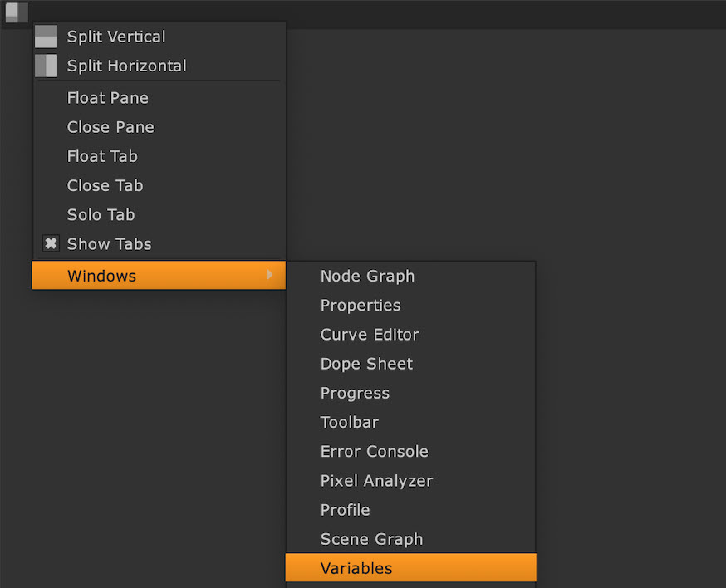
Task: Choose Float Tab option
Action: 102,156
